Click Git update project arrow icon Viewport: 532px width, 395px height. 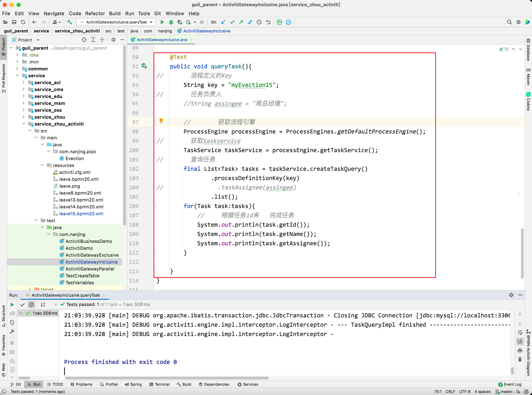point(223,22)
